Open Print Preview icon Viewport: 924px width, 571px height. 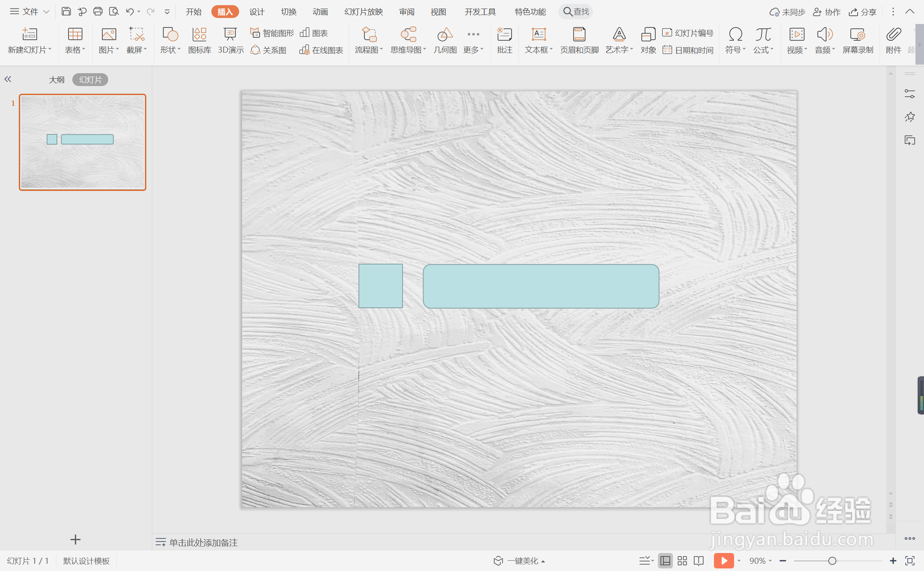click(114, 12)
